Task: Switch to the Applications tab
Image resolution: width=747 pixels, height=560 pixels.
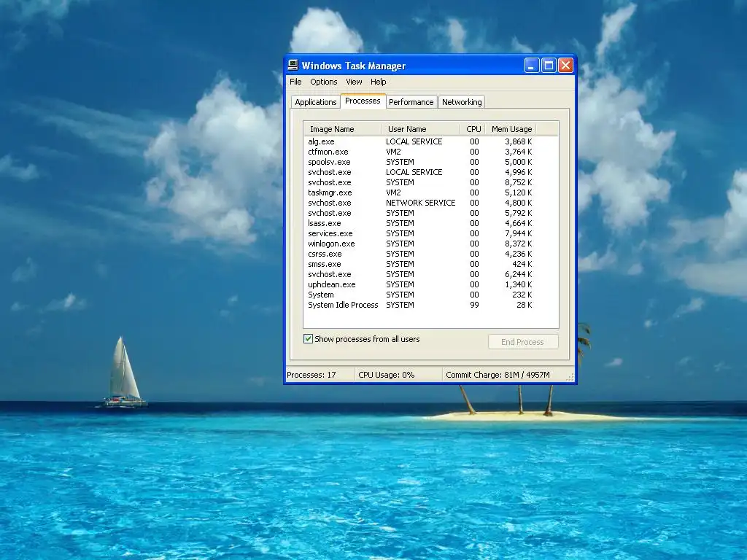Action: [315, 102]
